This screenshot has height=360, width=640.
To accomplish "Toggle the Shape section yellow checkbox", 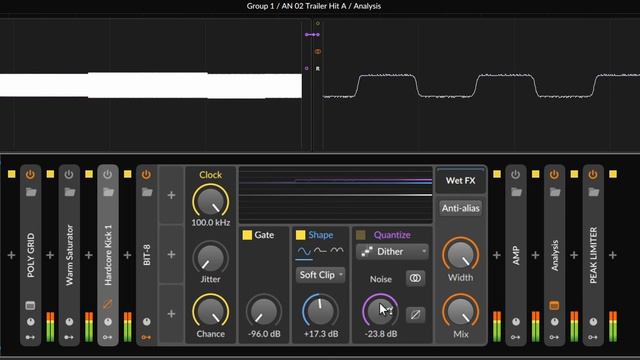I will (x=300, y=235).
